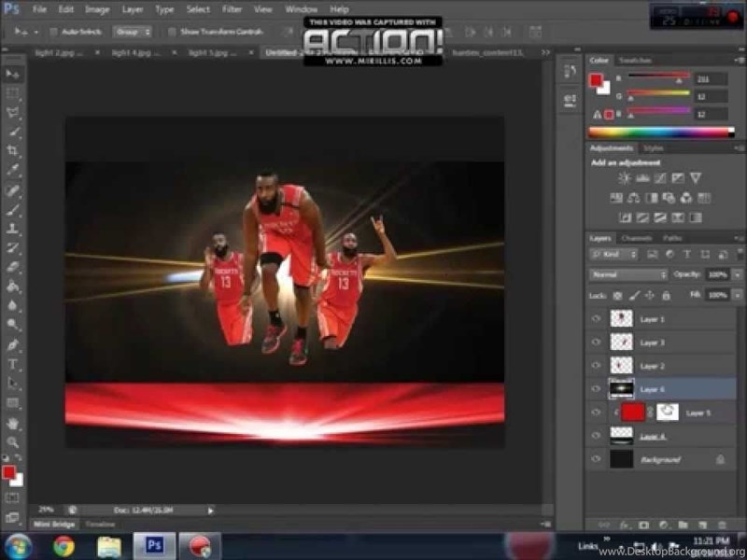Click the foreground color swatch in tools panel
This screenshot has height=560, width=747.
click(9, 473)
